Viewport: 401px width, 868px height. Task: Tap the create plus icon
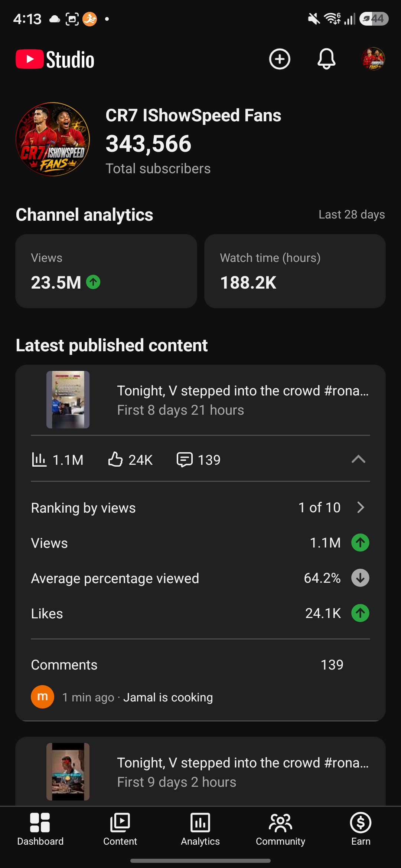click(x=280, y=59)
